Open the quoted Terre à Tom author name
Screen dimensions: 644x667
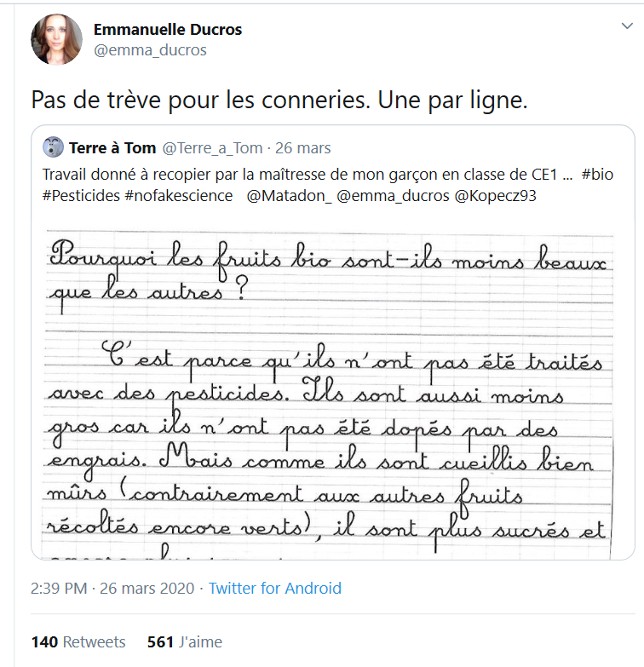[x=112, y=148]
